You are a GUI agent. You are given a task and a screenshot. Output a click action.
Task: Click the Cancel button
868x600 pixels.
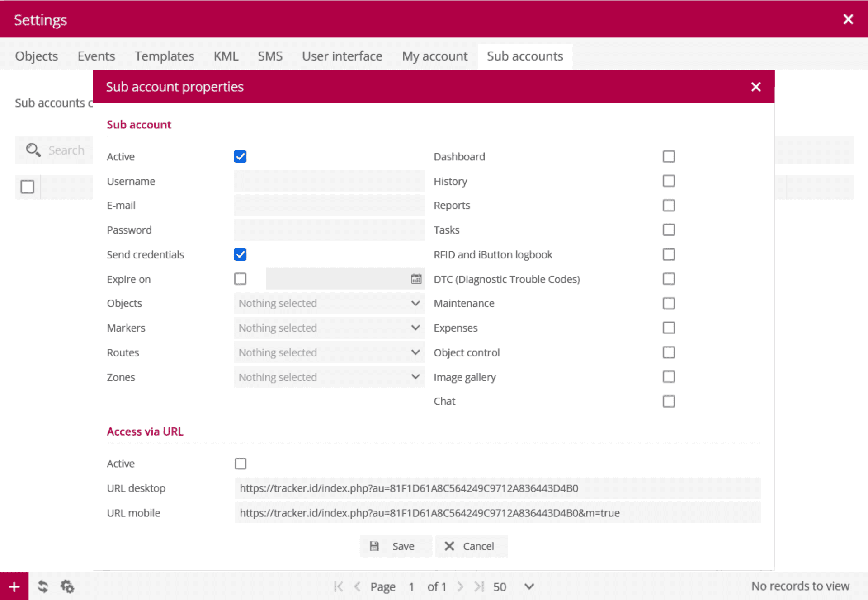point(471,546)
